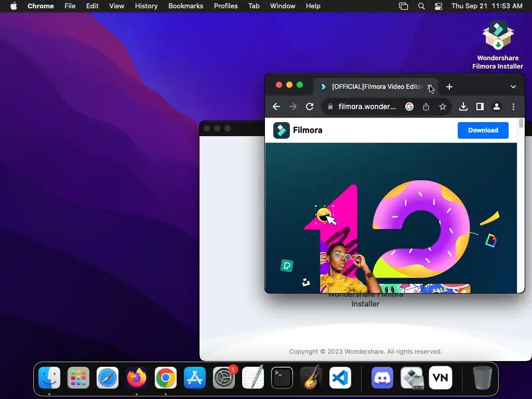
Task: Open the Apple menu
Action: [14, 6]
